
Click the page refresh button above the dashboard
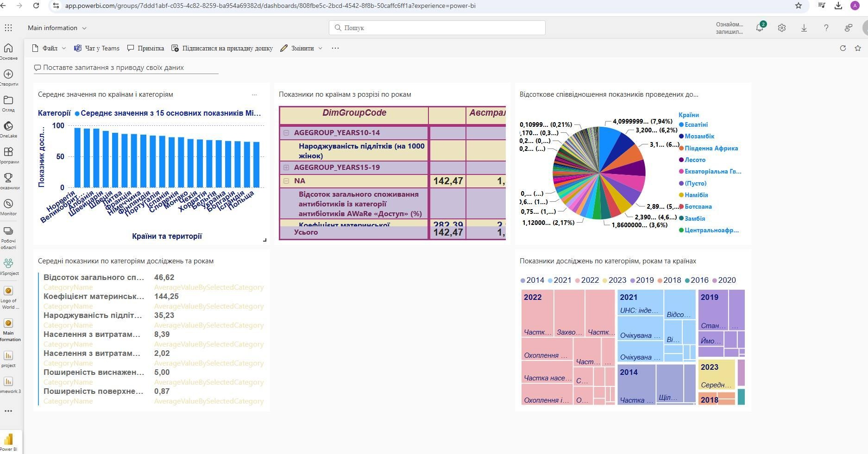pos(843,48)
